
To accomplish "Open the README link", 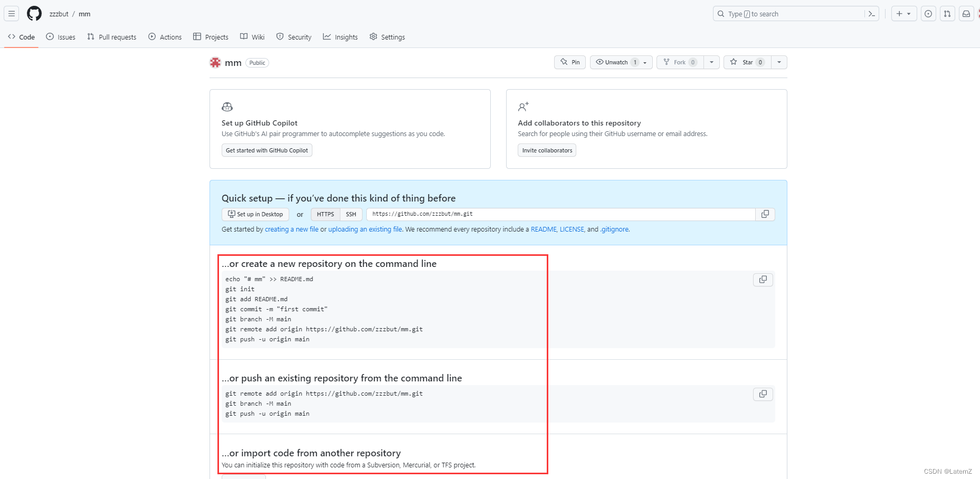I will click(x=544, y=229).
